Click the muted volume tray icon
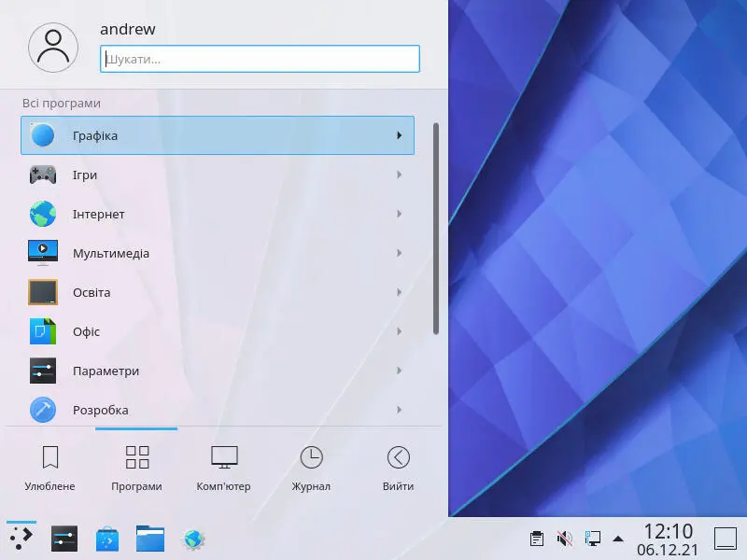 [565, 539]
